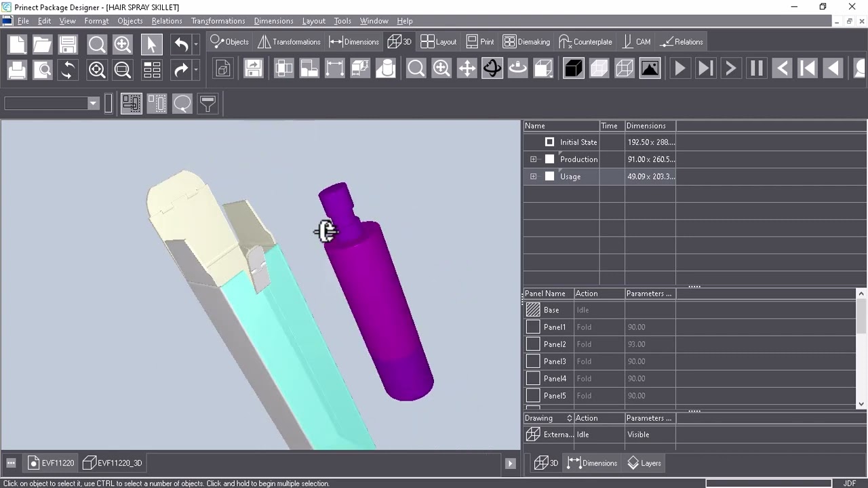Open the Dimensions bottom panel tab
The image size is (868, 488).
[592, 464]
